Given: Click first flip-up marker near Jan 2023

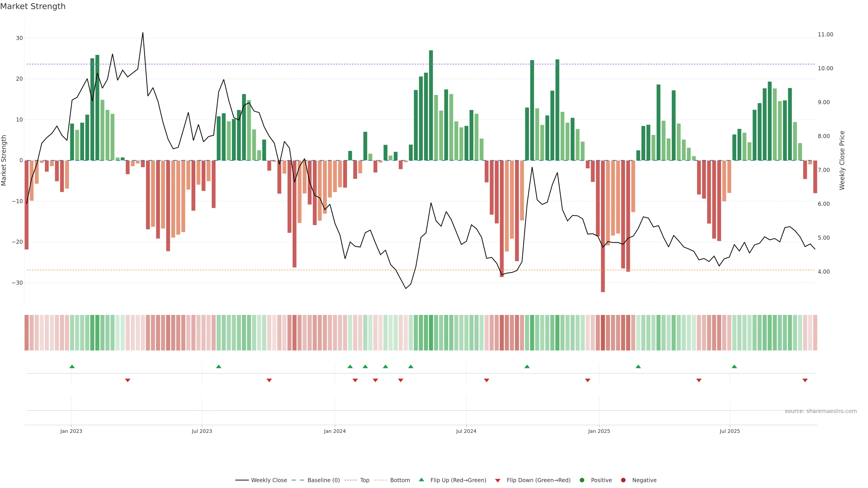Looking at the screenshot, I should click(x=72, y=366).
